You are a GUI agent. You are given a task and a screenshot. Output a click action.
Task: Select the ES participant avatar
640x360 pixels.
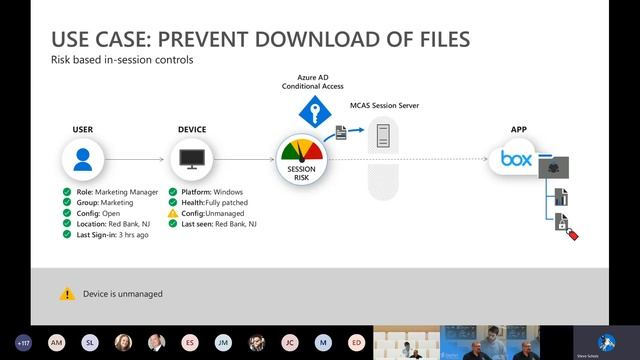[x=190, y=343]
